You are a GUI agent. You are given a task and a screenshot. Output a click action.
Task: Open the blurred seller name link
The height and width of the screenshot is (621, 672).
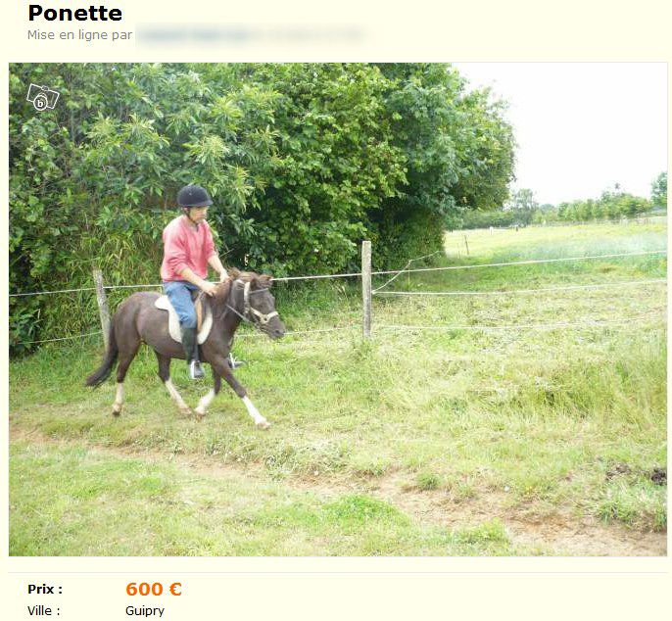pos(251,34)
